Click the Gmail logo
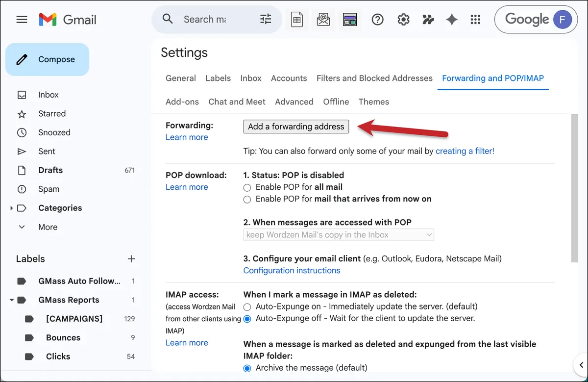 [68, 20]
